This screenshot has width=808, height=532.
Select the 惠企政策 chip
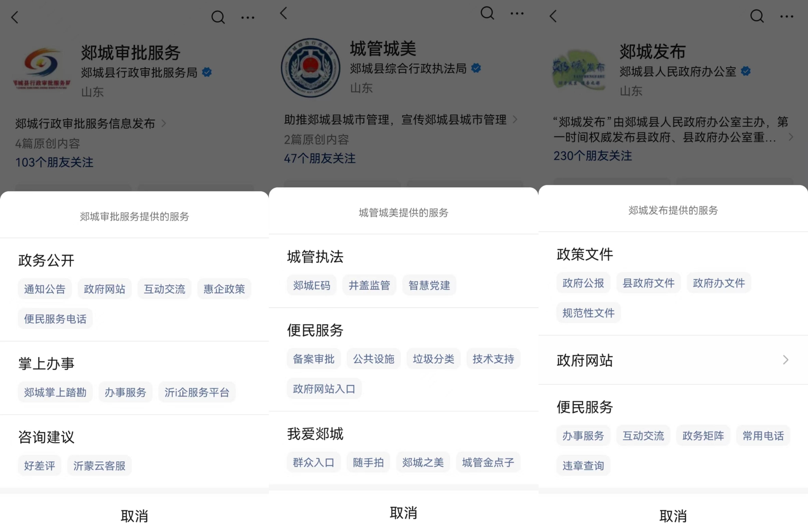[x=224, y=289]
